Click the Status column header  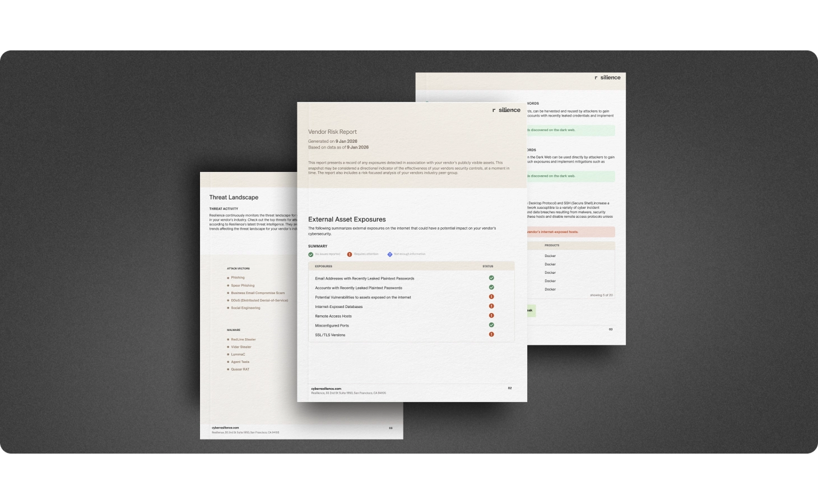[488, 267]
